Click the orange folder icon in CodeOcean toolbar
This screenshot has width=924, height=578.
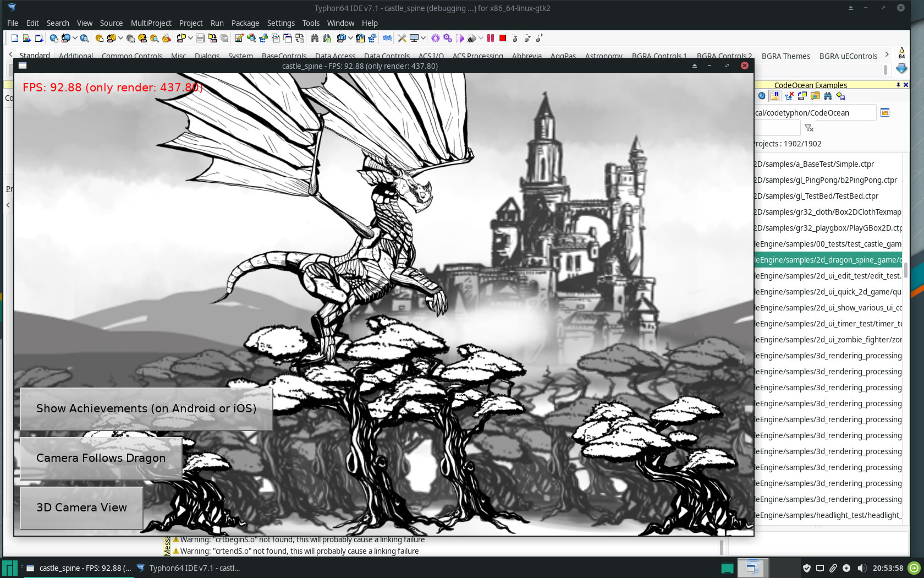[815, 96]
